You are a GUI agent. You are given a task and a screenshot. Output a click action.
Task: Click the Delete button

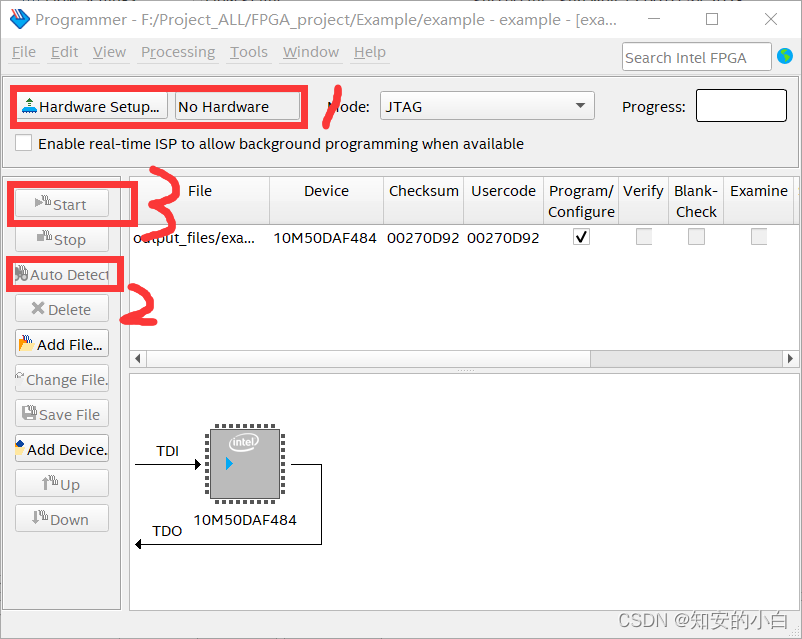62,309
